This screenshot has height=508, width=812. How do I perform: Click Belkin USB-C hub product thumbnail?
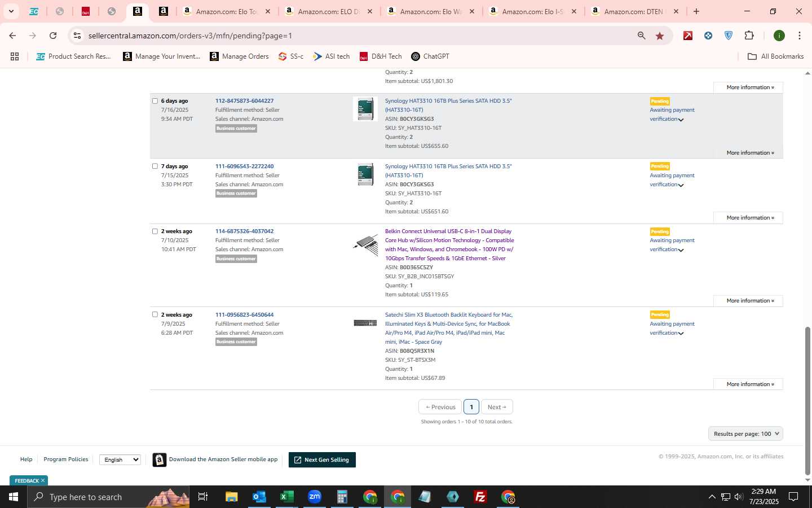pos(365,245)
